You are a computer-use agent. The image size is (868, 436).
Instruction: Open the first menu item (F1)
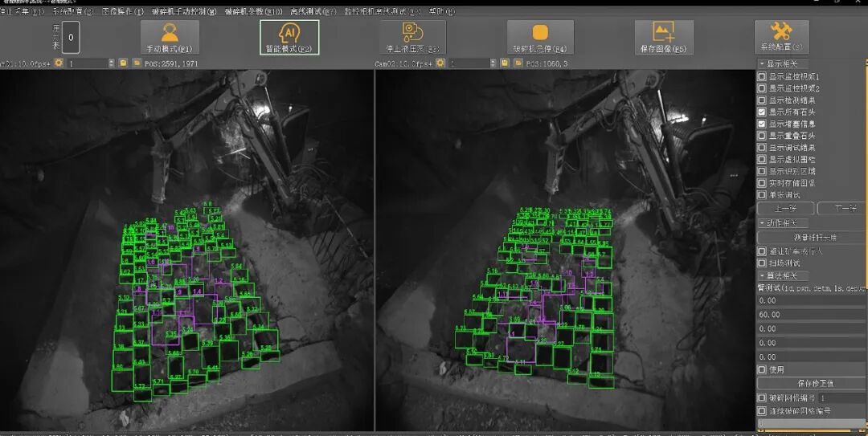point(23,11)
